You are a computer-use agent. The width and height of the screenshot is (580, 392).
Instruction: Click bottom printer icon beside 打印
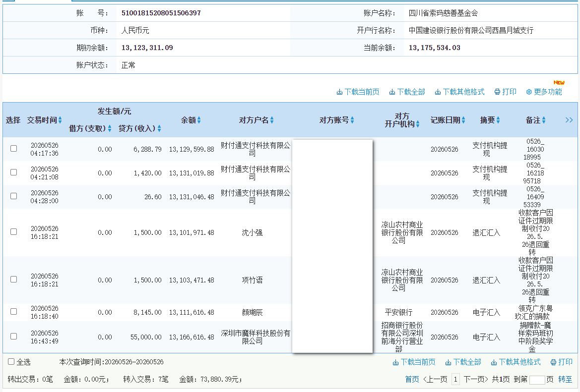(553, 362)
